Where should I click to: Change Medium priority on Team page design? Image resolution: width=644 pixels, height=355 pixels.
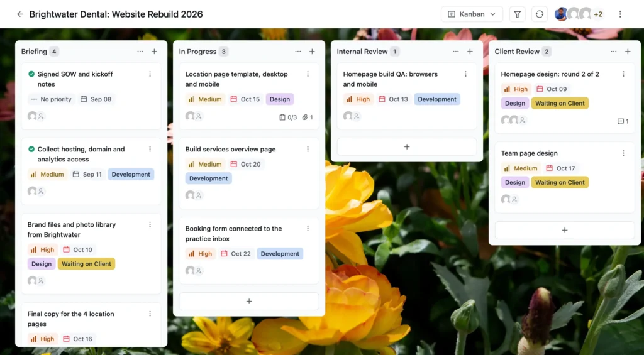pyautogui.click(x=521, y=168)
